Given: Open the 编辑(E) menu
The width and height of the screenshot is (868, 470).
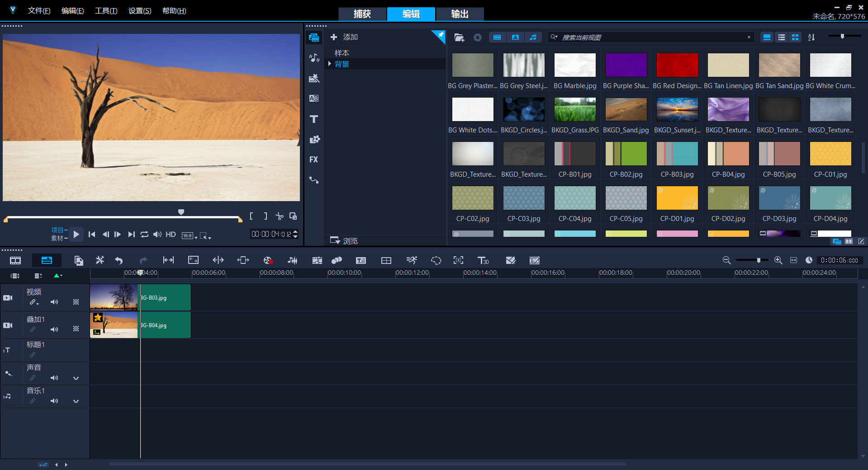Looking at the screenshot, I should tap(73, 10).
